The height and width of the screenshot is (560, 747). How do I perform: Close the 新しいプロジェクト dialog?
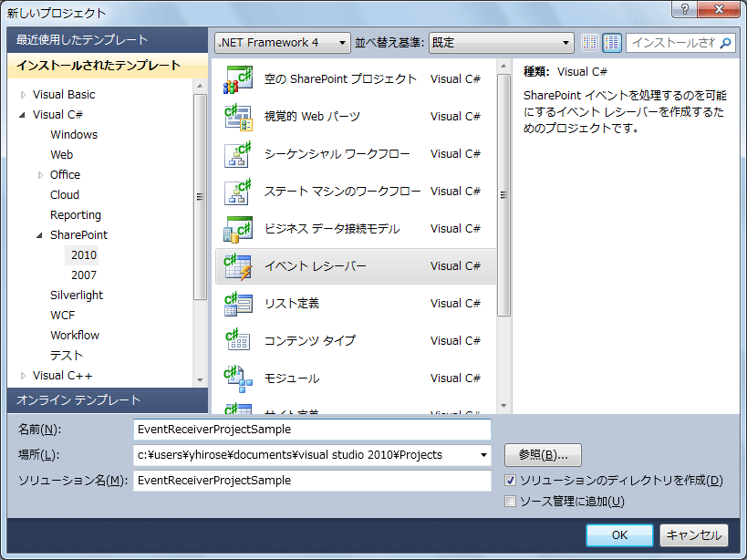click(720, 9)
